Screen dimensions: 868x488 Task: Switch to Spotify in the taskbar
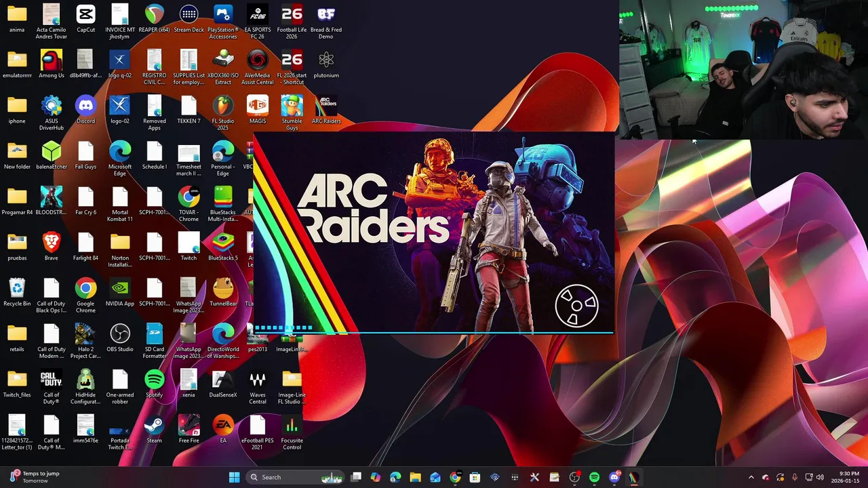coord(595,477)
